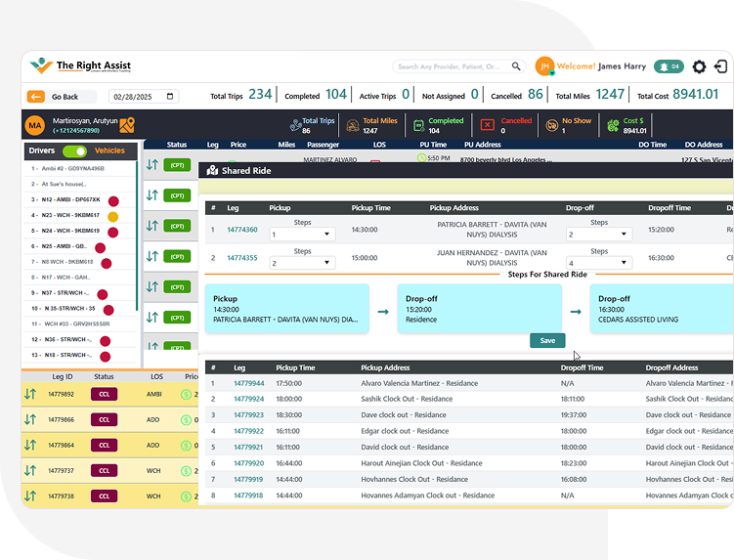Click the search provider or patient field

pos(452,66)
